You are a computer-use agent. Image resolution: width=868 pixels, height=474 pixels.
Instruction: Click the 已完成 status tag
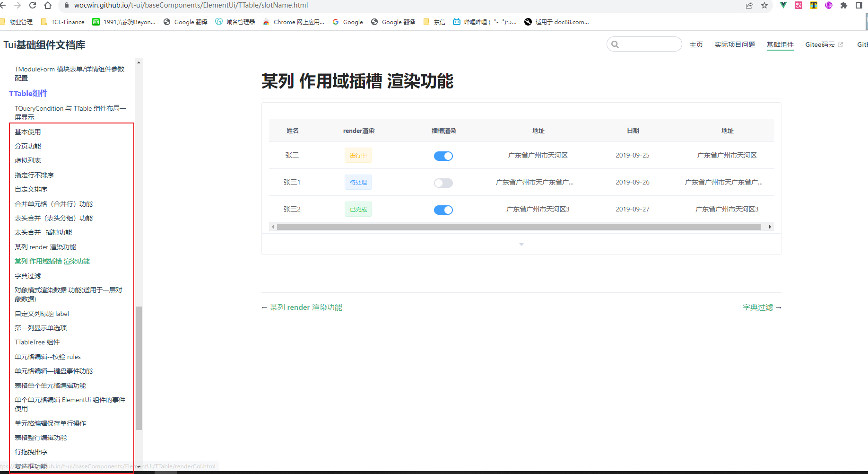(x=358, y=209)
